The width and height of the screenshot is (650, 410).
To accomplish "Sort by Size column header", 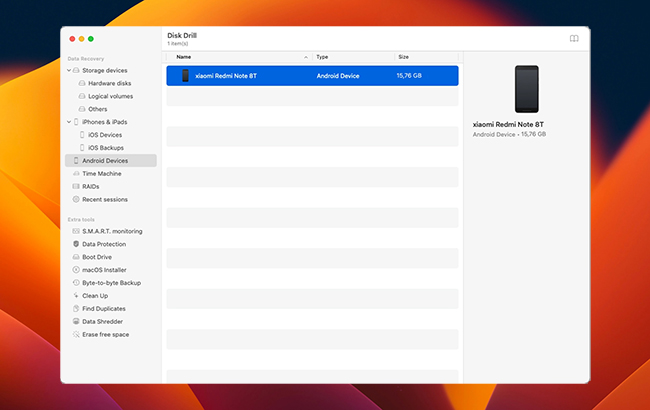I will coord(403,57).
